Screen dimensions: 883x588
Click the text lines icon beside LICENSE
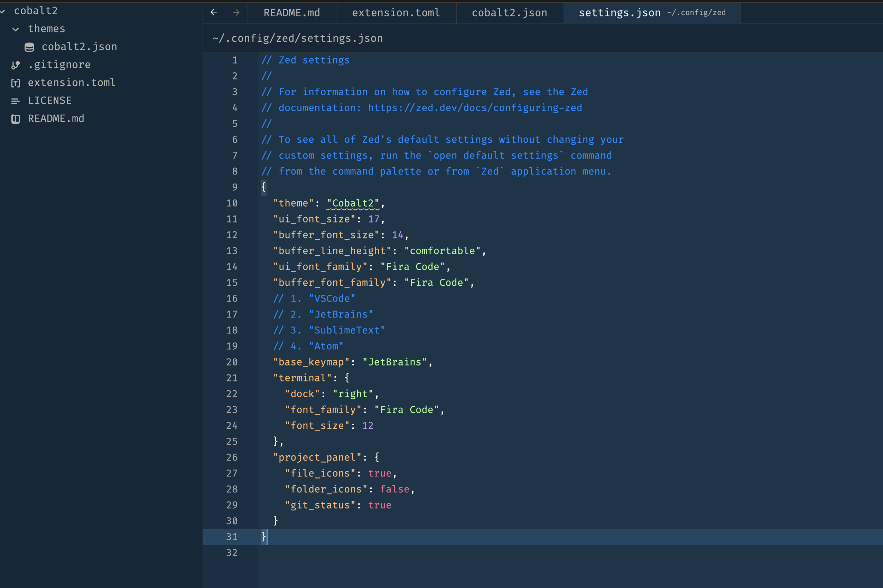pyautogui.click(x=16, y=101)
